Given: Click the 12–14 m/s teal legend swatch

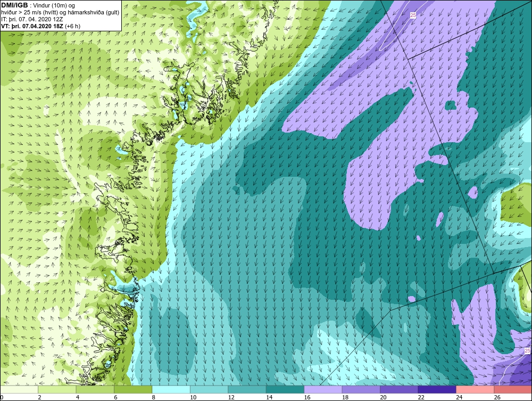Looking at the screenshot, I should (x=247, y=389).
